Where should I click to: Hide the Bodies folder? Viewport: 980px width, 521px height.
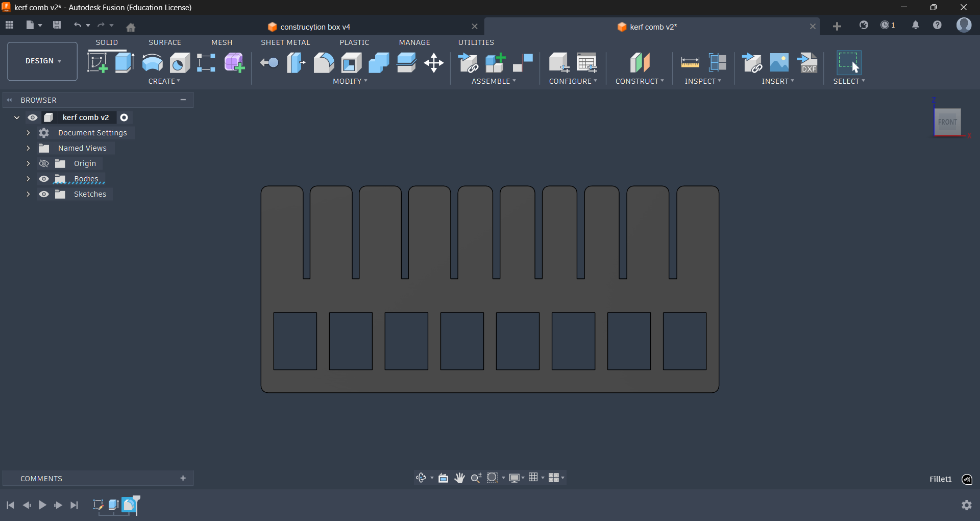pos(44,179)
